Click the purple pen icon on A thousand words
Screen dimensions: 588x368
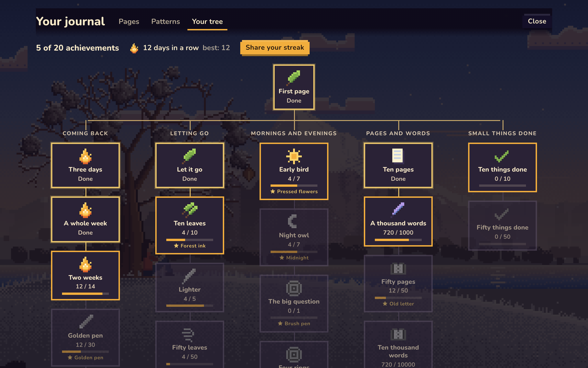(x=398, y=210)
